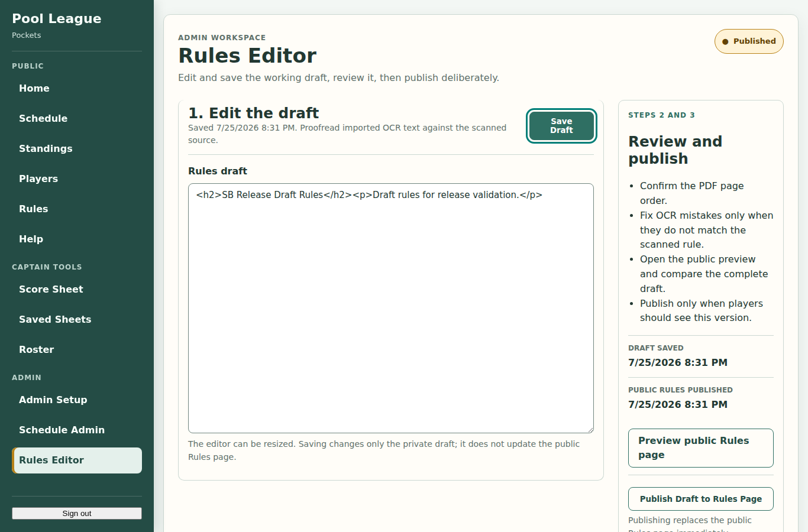This screenshot has height=532, width=808.
Task: Open the public Rules page link
Action: point(77,209)
